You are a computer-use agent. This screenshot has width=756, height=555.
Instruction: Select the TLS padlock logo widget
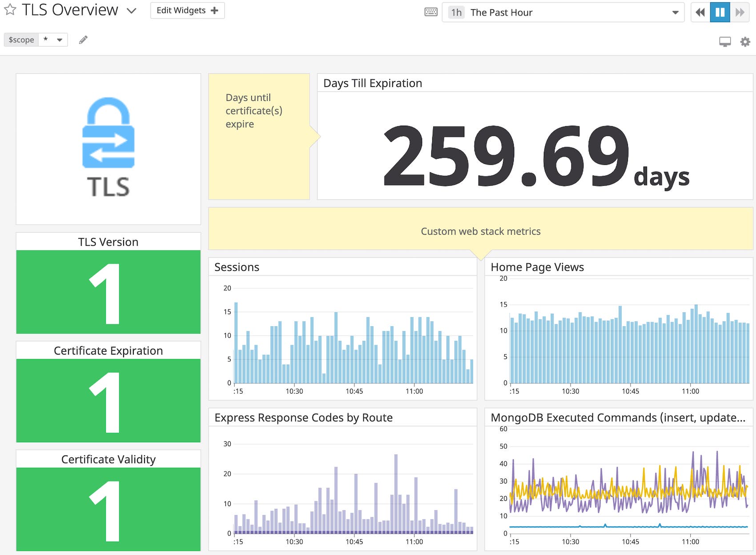coord(108,149)
